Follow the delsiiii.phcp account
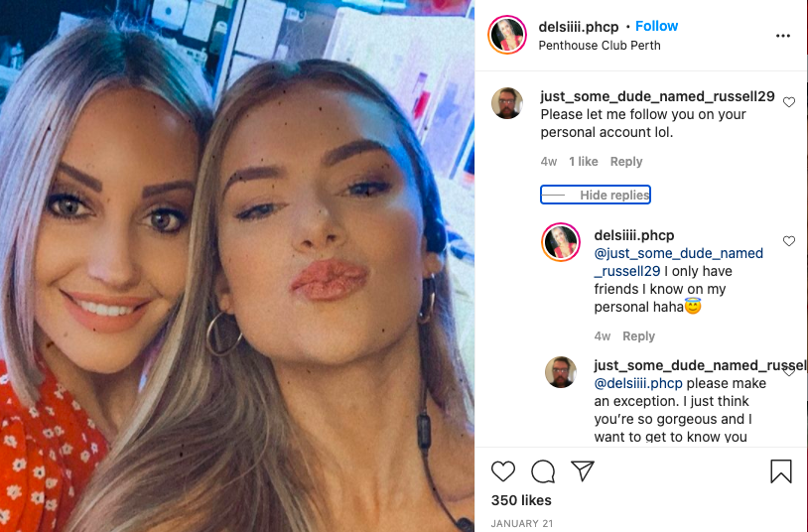 (x=656, y=26)
